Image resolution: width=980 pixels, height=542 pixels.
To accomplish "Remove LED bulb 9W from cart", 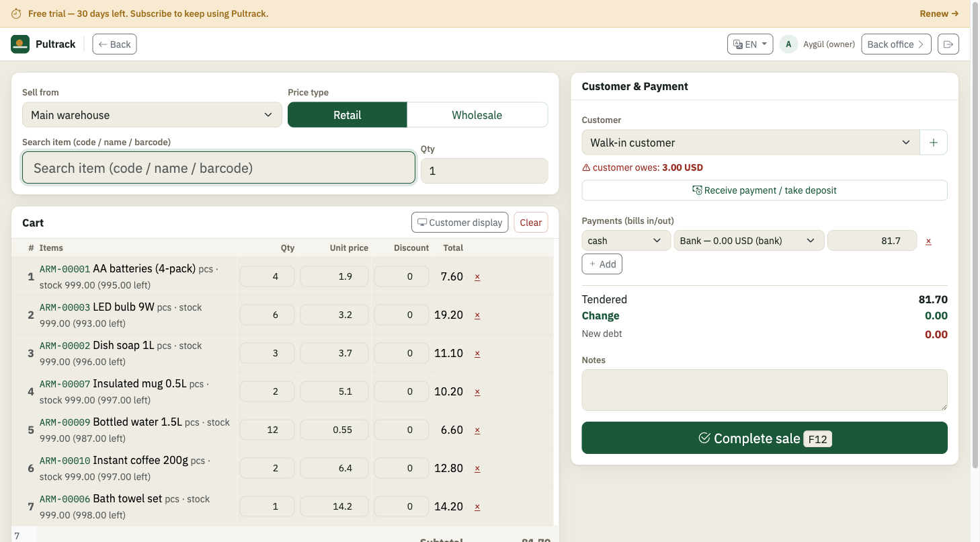I will click(477, 315).
